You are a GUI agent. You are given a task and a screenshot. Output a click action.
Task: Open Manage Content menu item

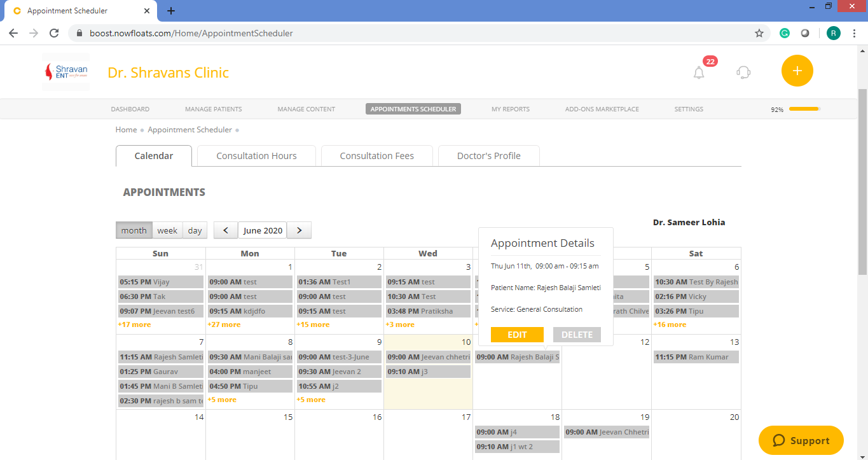[307, 109]
